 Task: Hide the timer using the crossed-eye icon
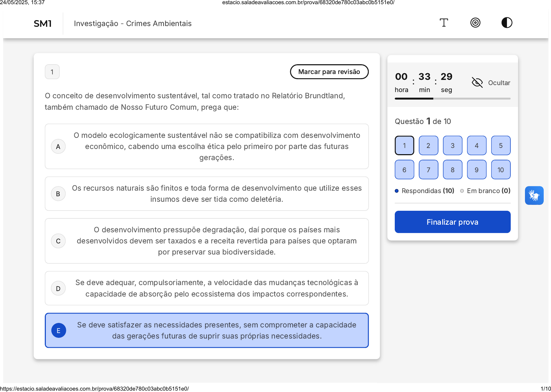coord(477,83)
